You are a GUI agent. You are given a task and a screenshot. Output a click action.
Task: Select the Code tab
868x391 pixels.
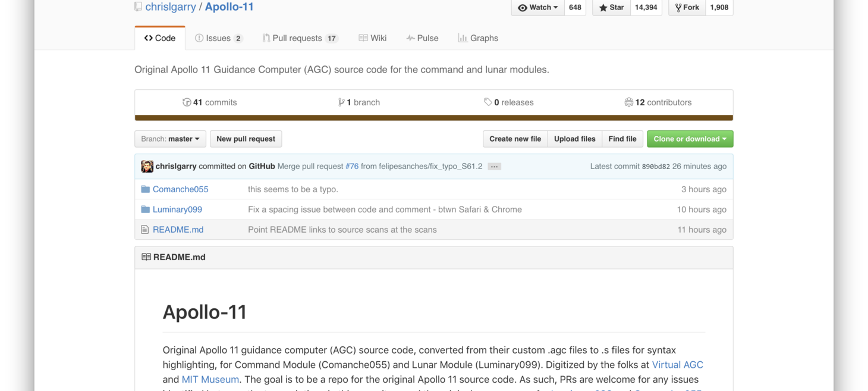point(160,38)
